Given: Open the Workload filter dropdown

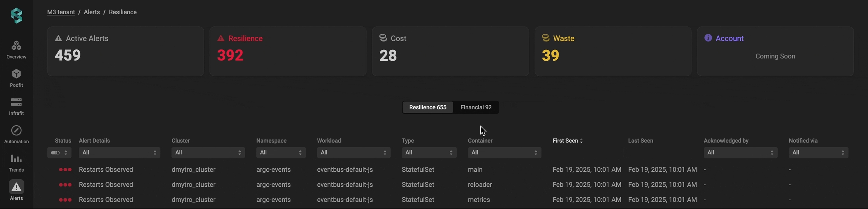Looking at the screenshot, I should click(x=353, y=152).
